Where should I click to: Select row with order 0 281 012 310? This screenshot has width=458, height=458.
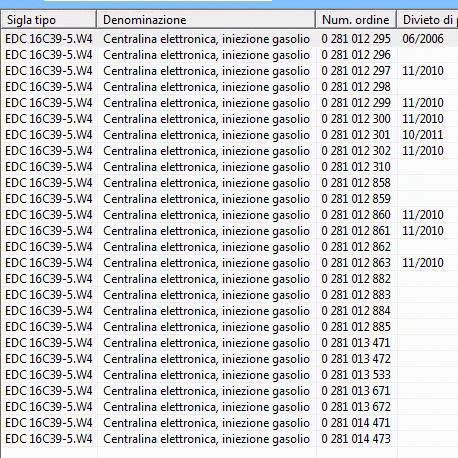(x=230, y=167)
